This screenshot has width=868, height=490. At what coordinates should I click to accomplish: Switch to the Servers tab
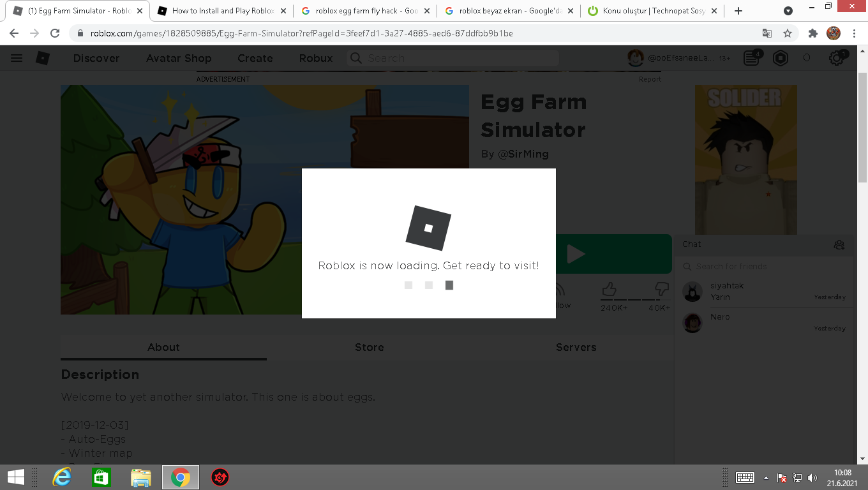coord(576,347)
